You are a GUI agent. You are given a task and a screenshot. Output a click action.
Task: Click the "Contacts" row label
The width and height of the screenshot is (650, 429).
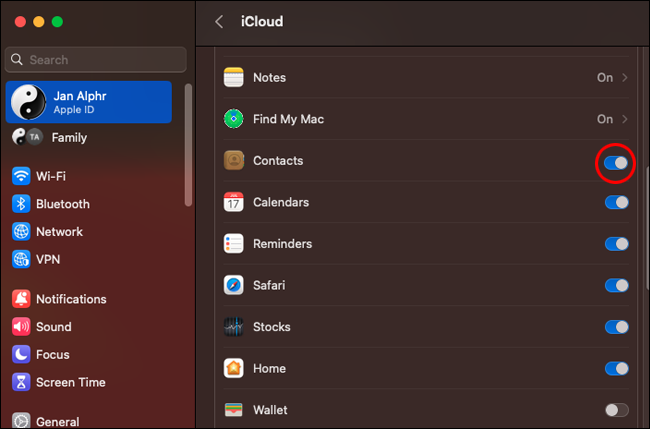point(278,160)
